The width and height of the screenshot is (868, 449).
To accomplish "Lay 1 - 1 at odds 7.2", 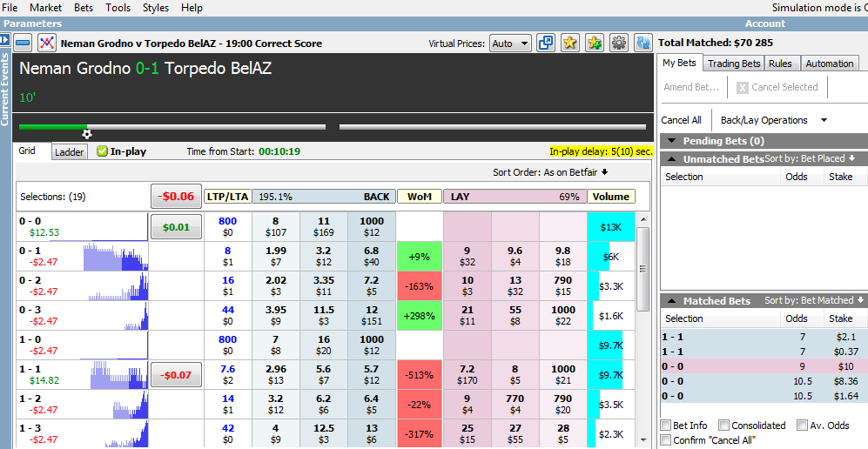I will tap(468, 375).
